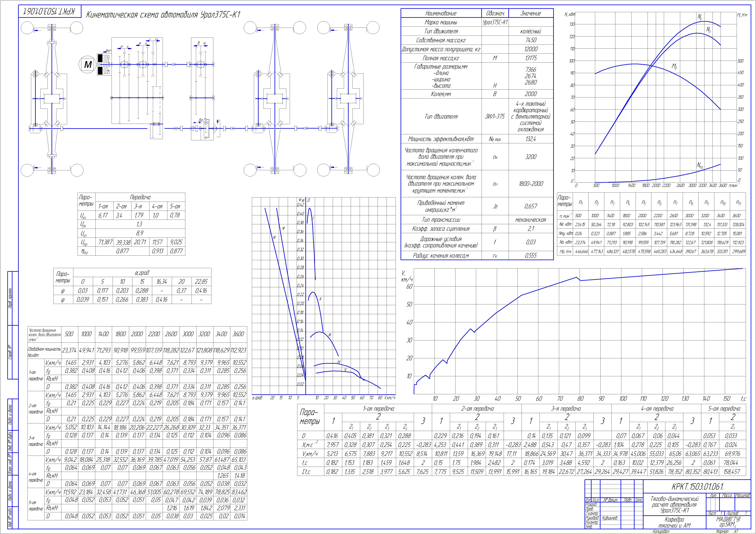This screenshot has height=534, width=756.
Task: Select the engine designation 'ЗИЛ-375'
Action: tap(495, 117)
